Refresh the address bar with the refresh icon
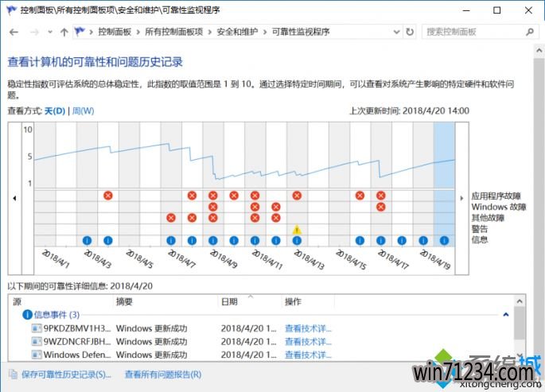This screenshot has width=545, height=392. [x=410, y=32]
